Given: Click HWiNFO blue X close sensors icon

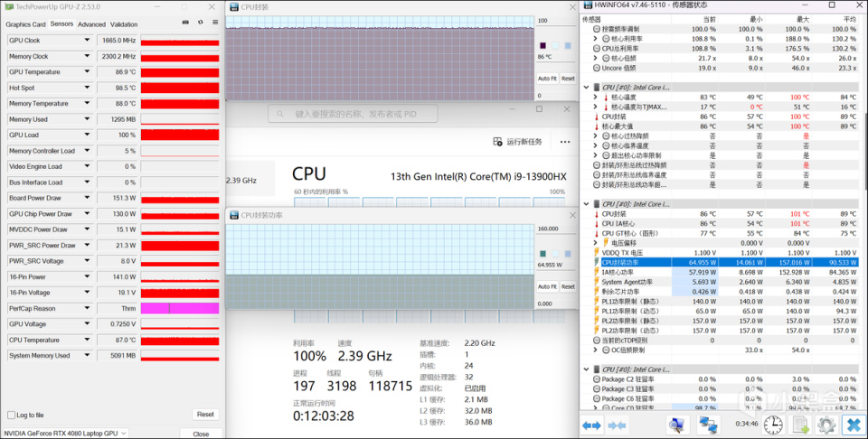Looking at the screenshot, I should (x=854, y=425).
